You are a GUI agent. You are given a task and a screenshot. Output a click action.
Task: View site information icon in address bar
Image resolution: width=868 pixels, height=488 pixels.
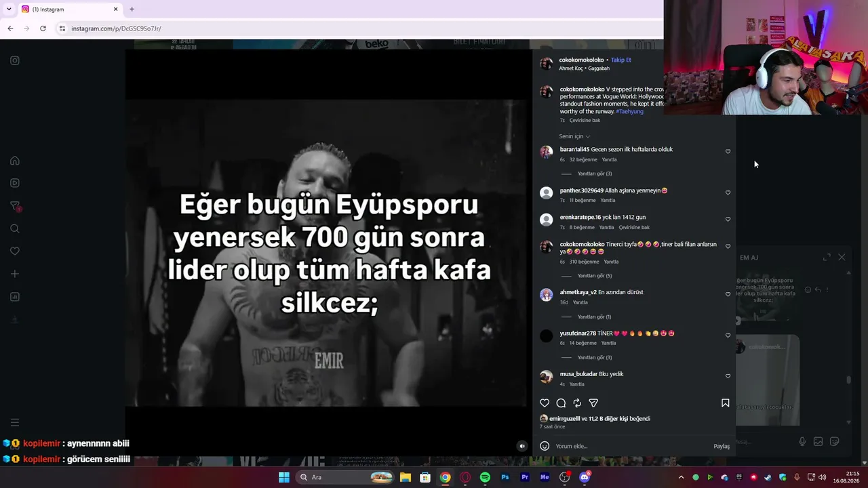62,28
